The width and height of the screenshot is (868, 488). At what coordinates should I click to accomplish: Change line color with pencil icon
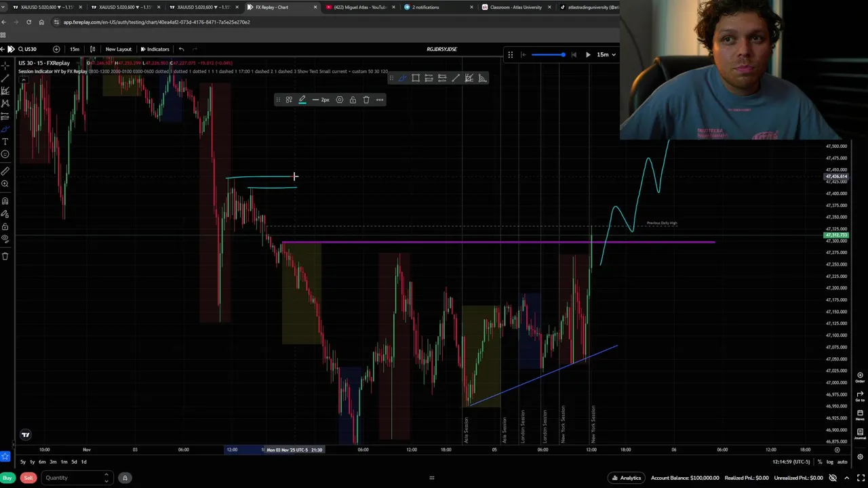click(302, 100)
